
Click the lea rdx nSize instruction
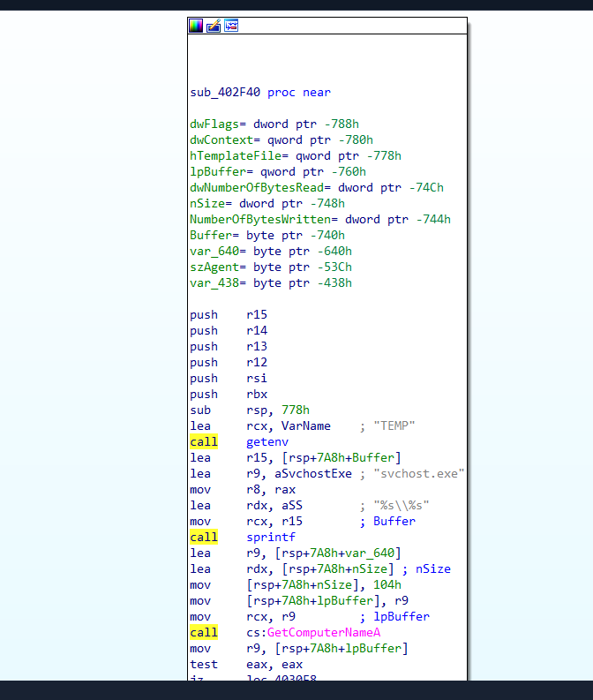pos(292,569)
